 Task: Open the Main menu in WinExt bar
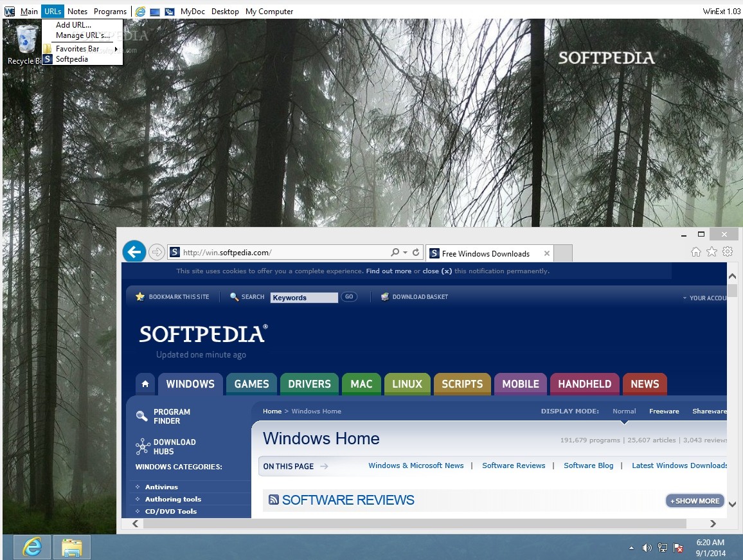coord(29,12)
